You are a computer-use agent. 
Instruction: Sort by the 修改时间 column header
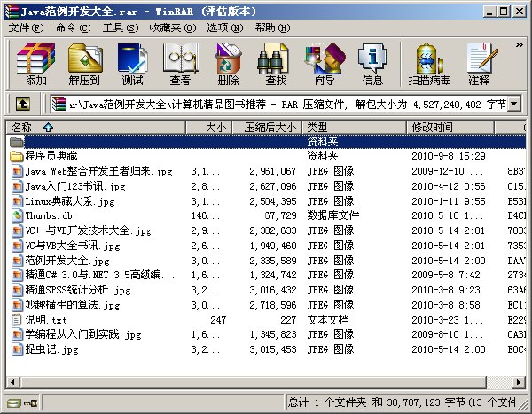[450, 128]
